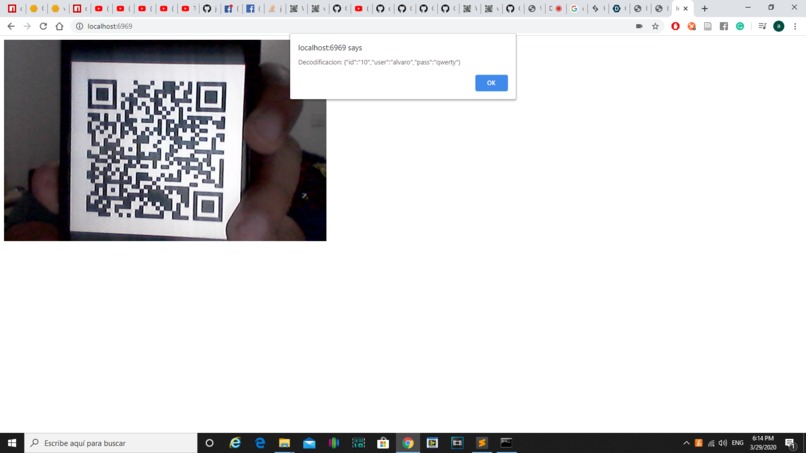Click OK in the localhost alert dialog
The width and height of the screenshot is (806, 453).
491,83
